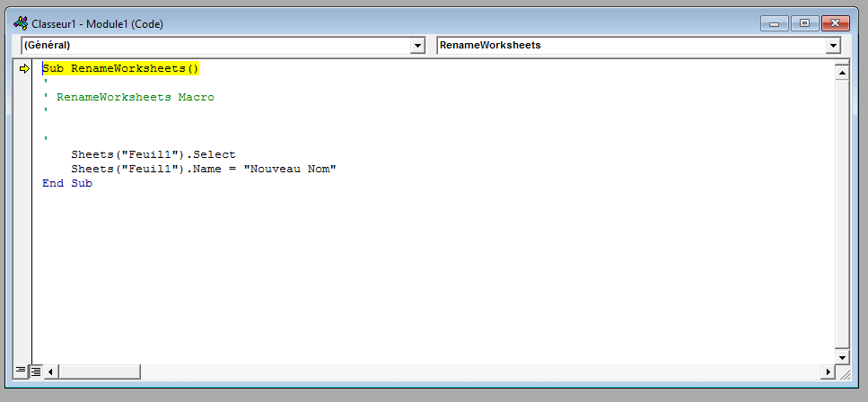The height and width of the screenshot is (402, 868).
Task: Click inside the (Général) combo box text
Action: coord(216,46)
